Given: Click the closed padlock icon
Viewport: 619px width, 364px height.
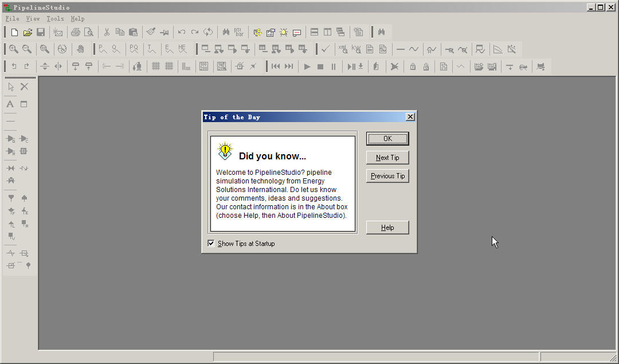Looking at the screenshot, I should (413, 66).
